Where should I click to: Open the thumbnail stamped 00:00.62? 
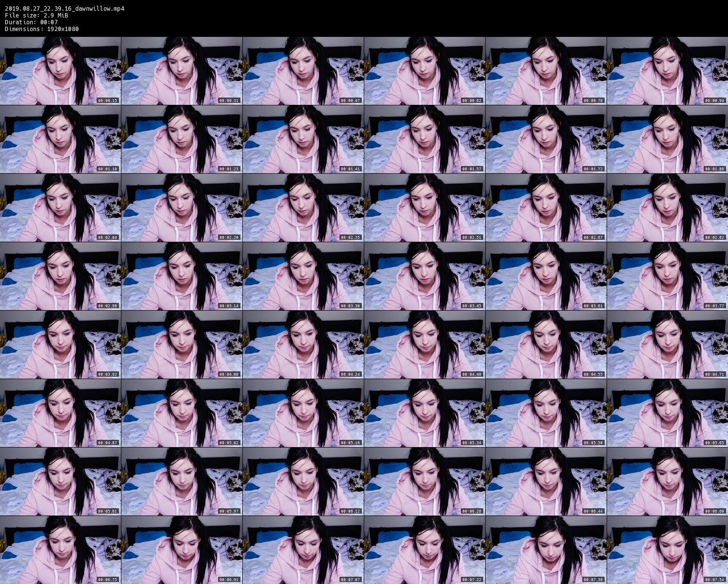(424, 71)
